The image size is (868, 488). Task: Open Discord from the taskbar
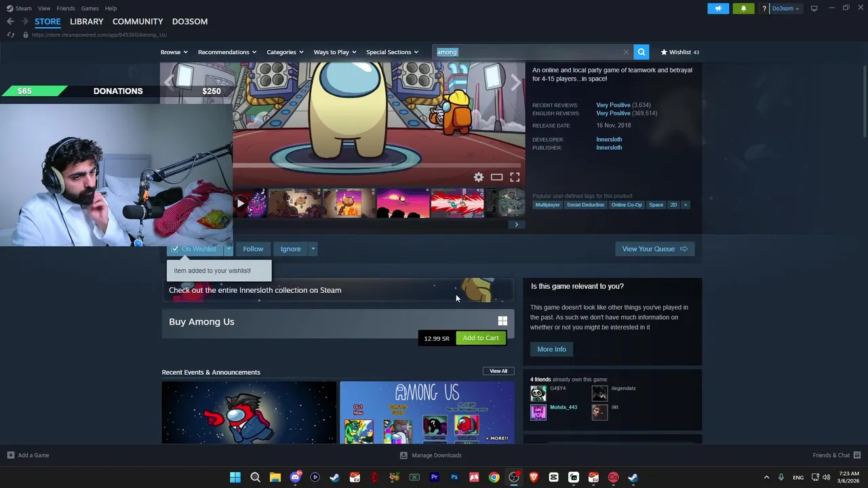pos(295,477)
